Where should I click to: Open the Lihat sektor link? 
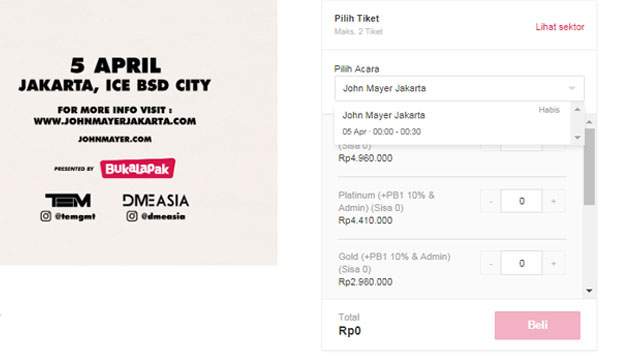560,27
